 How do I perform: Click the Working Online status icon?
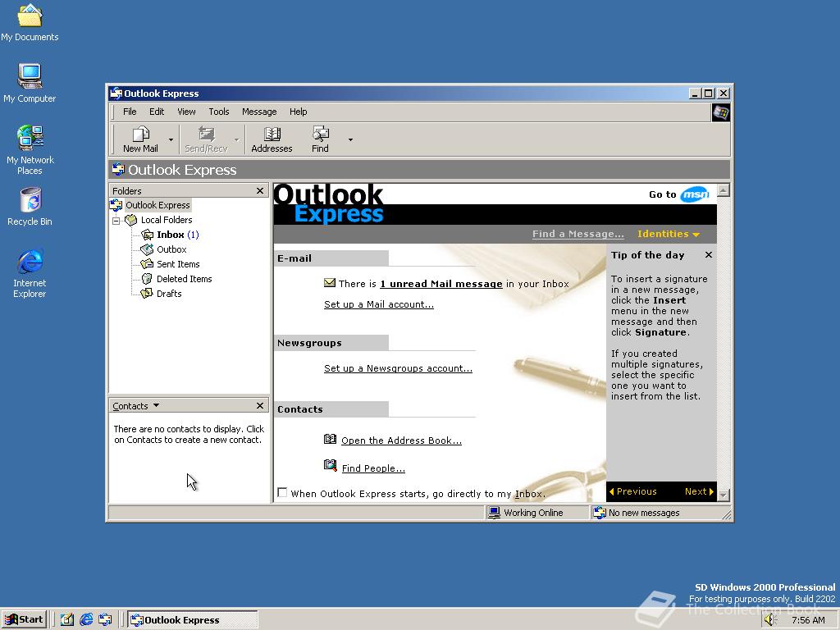494,513
